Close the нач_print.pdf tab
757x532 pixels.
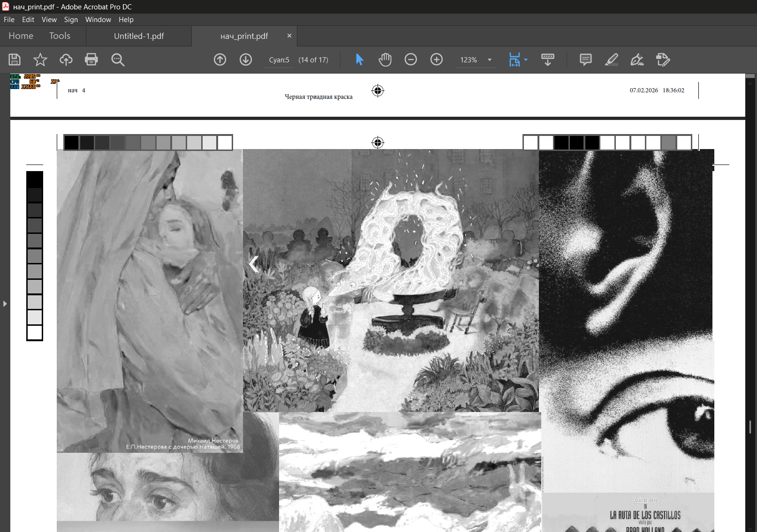289,36
